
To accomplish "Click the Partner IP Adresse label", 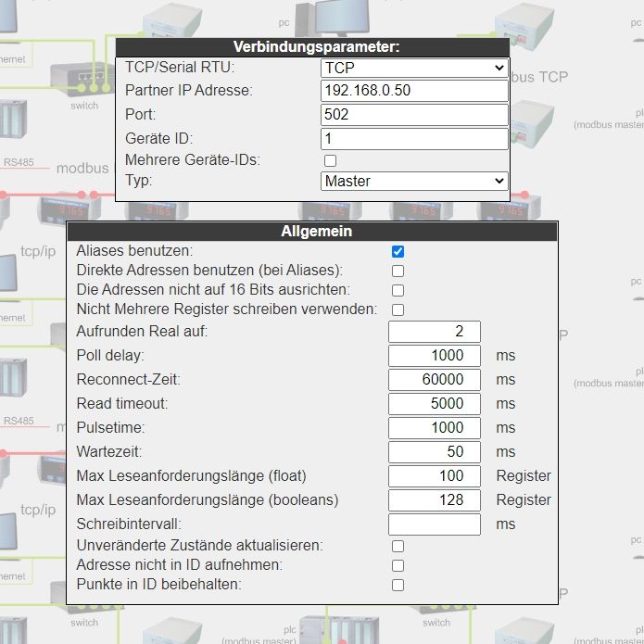I will point(189,91).
